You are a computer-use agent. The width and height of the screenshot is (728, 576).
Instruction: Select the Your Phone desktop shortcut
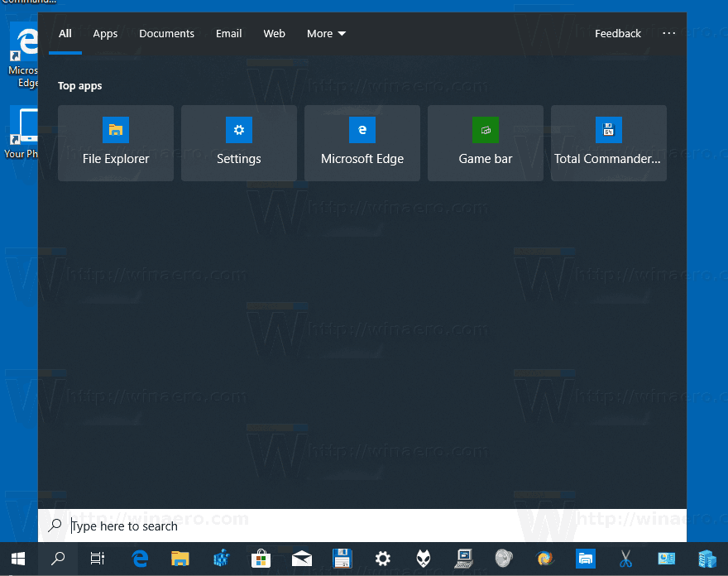[x=22, y=133]
